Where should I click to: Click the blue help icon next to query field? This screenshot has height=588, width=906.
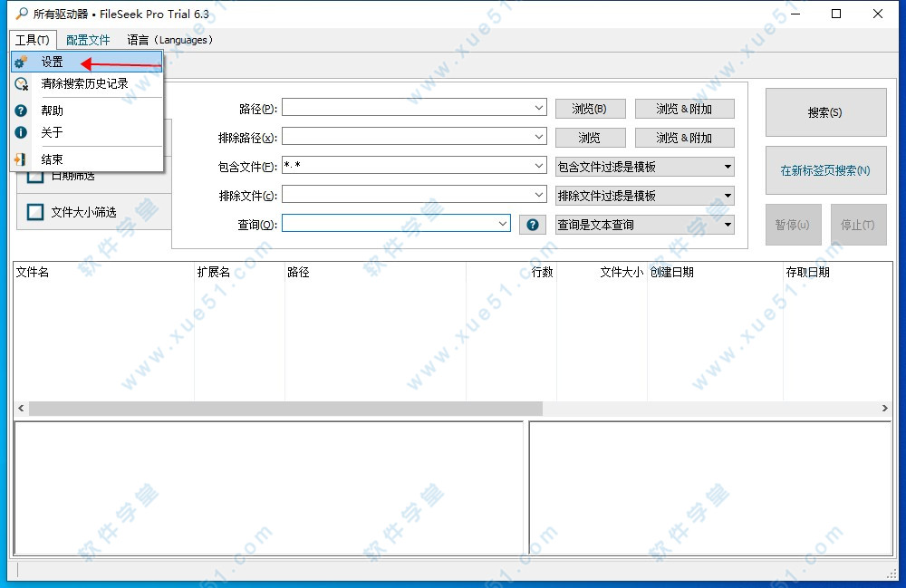533,225
